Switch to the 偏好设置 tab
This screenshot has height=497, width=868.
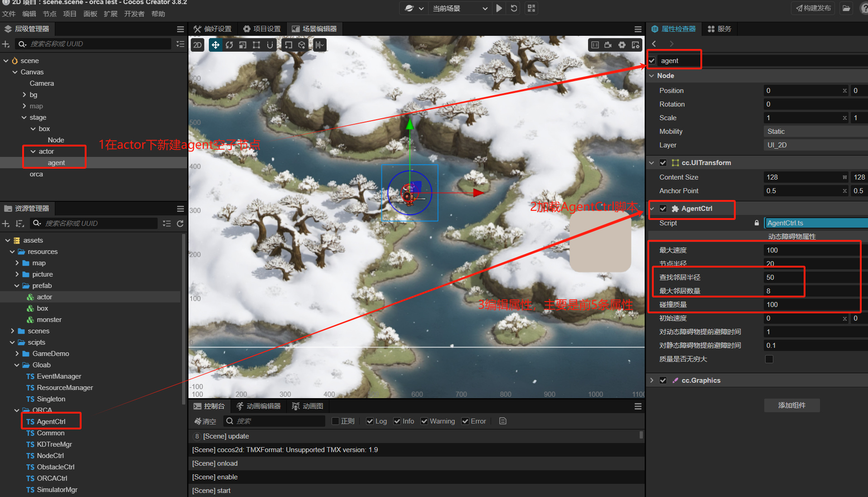212,29
